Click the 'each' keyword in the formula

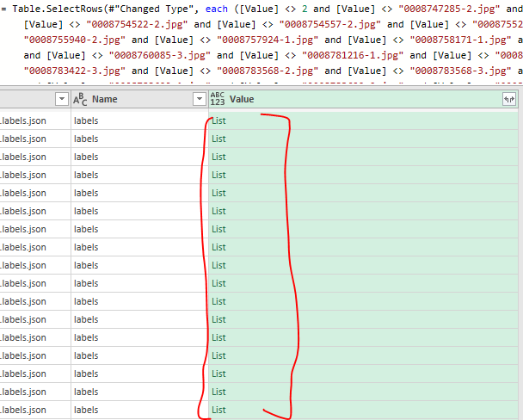click(x=217, y=9)
